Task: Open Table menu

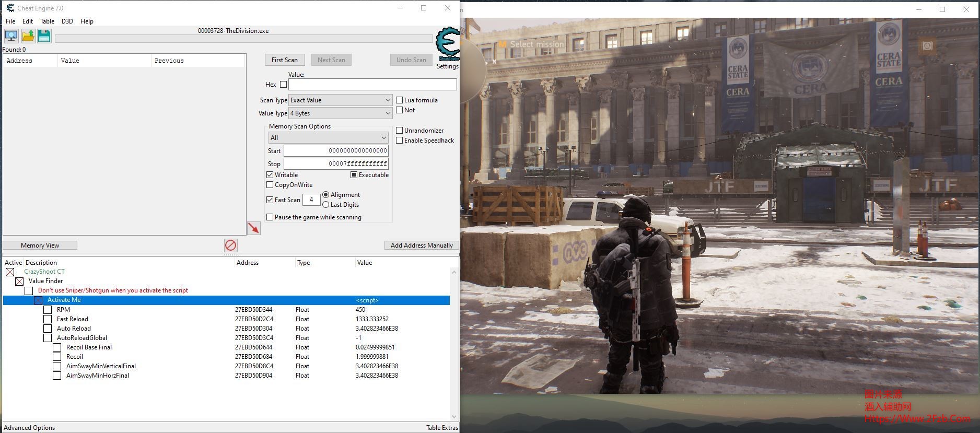Action: 48,21
